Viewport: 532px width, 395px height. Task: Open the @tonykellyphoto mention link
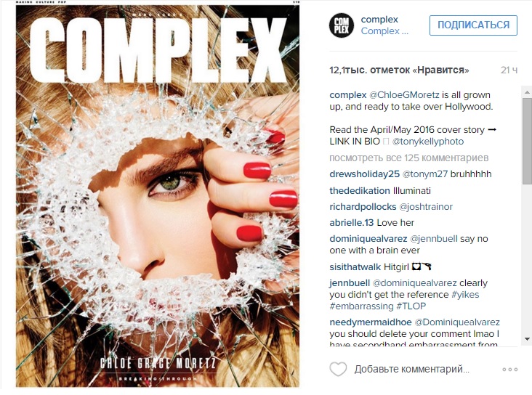(x=428, y=142)
